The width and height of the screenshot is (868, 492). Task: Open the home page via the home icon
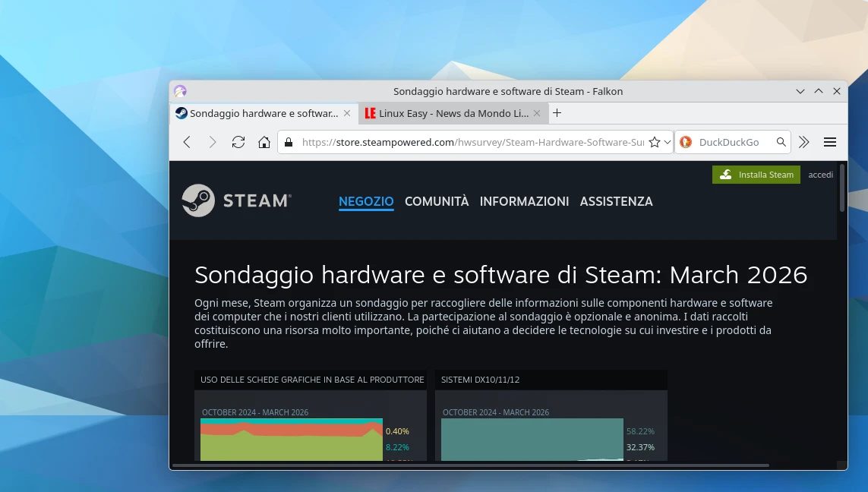coord(264,142)
